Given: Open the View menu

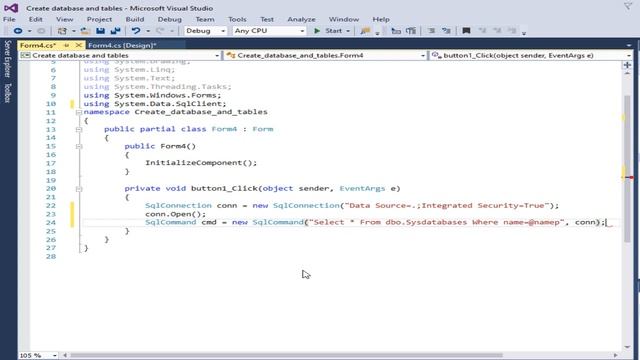Looking at the screenshot, I should click(64, 19).
